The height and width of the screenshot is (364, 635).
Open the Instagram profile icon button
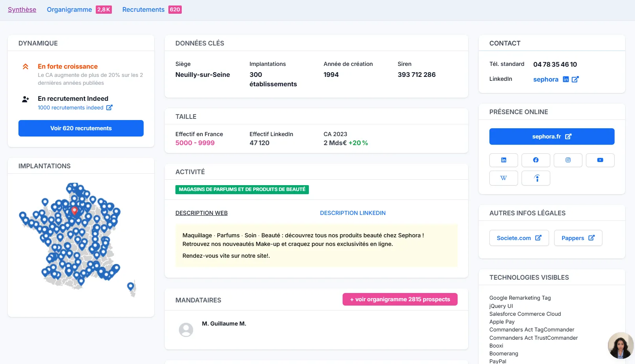(x=568, y=160)
